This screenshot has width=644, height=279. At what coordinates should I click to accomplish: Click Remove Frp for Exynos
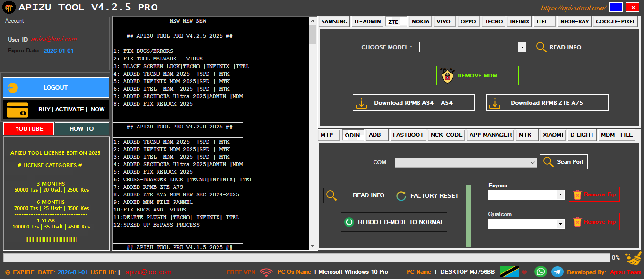coord(594,194)
